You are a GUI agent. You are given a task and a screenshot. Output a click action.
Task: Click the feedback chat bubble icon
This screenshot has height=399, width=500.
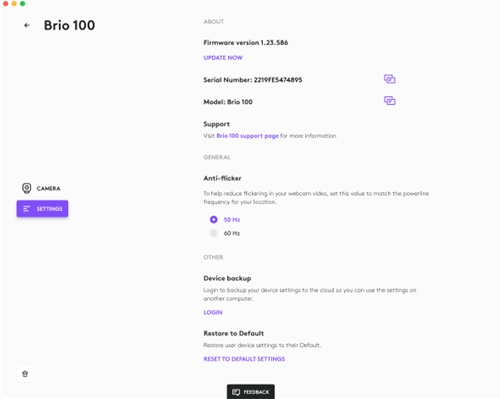236,392
